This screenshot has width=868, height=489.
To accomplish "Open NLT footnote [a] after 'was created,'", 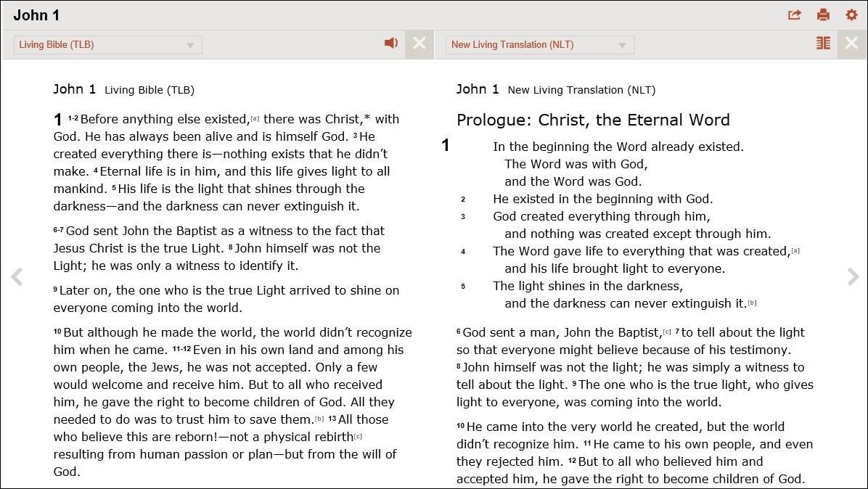I will point(795,250).
